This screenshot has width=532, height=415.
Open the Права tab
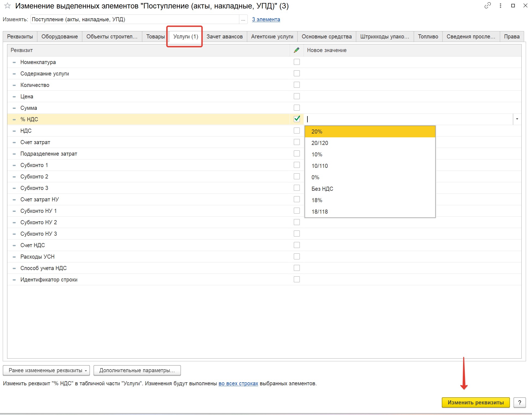coord(512,37)
